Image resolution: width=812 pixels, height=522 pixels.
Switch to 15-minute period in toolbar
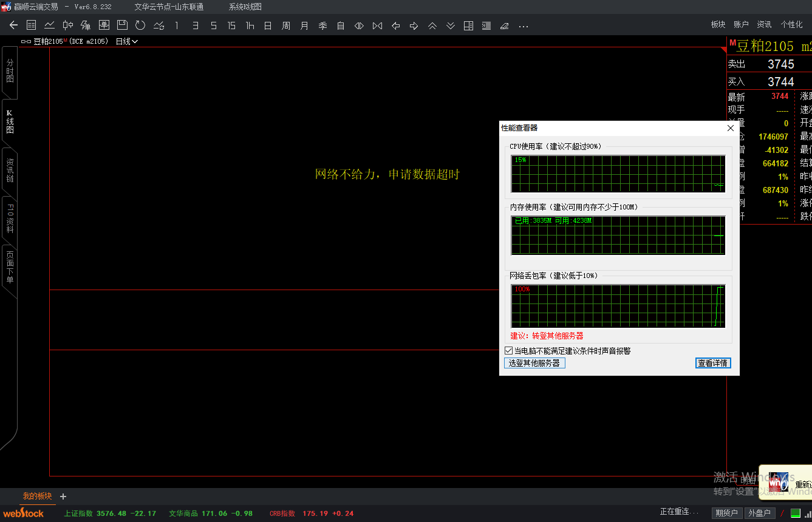pos(231,25)
